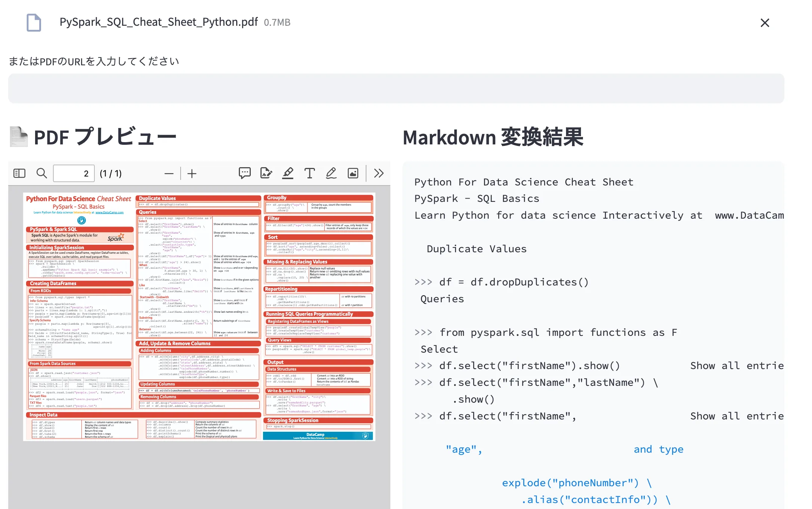Click the page number field
The image size is (812, 509).
(x=74, y=174)
